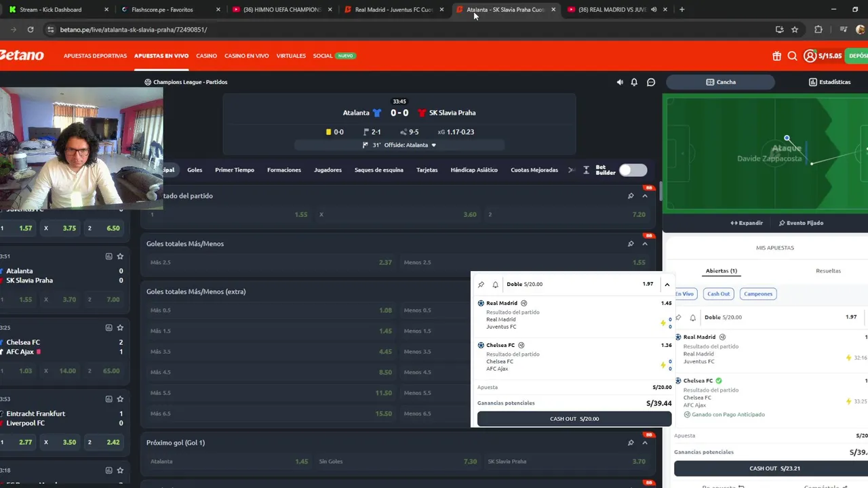Open stats icon for Chelsea sidebar match
This screenshot has height=488, width=868.
[x=108, y=327]
